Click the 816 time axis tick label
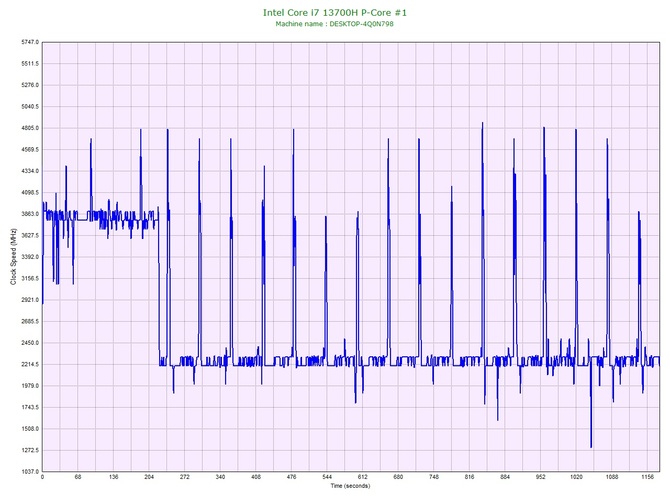 coord(469,477)
